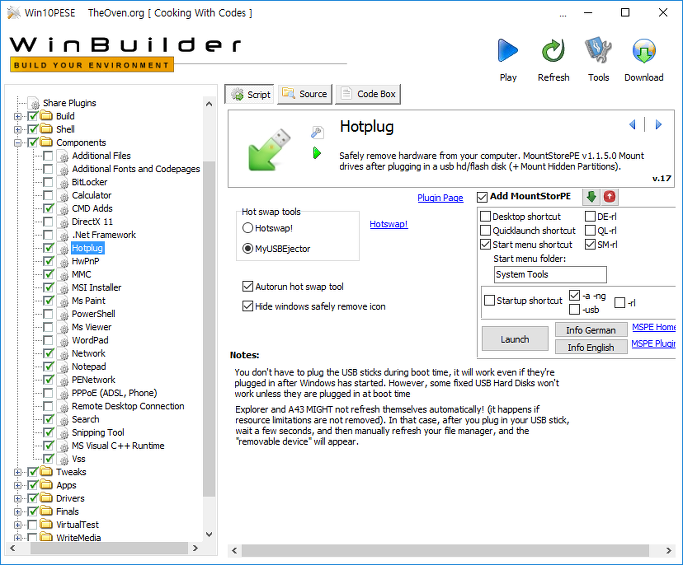This screenshot has height=565, width=683.
Task: Click the Play build icon
Action: [x=507, y=51]
